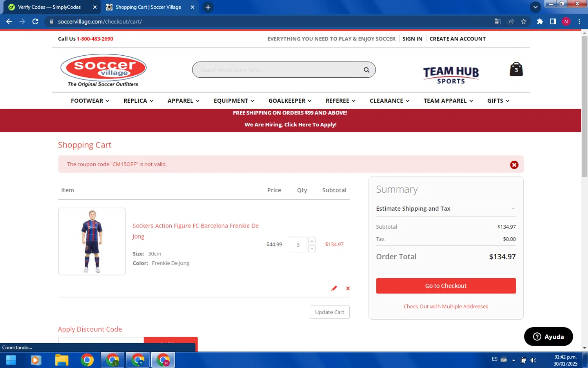588x368 pixels.
Task: Open the Ayuda help widget
Action: point(548,337)
